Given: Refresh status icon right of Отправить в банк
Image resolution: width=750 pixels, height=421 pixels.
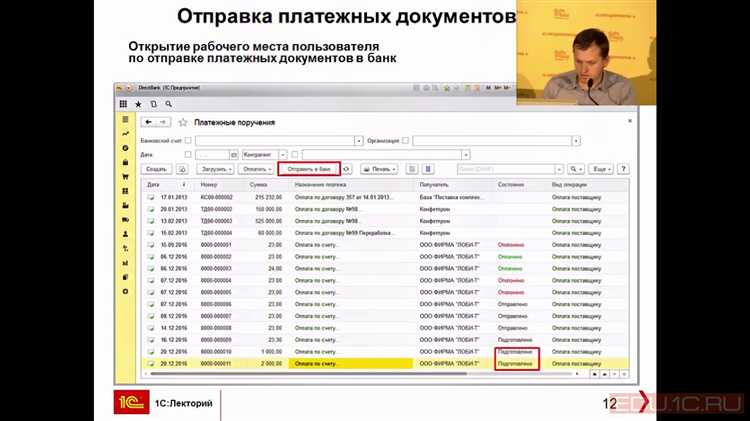Looking at the screenshot, I should coord(346,169).
